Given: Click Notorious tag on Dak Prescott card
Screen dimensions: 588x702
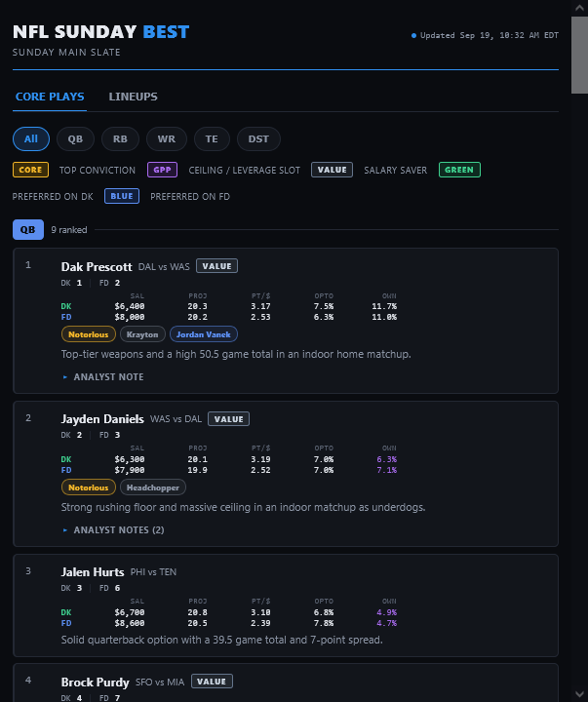Looking at the screenshot, I should pos(88,334).
